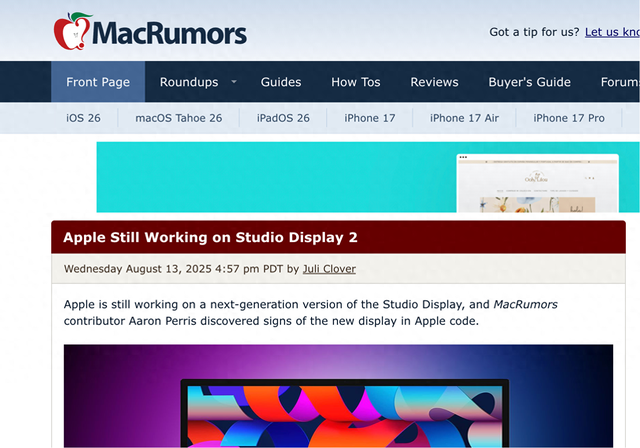Click the MacRumors apple logo

click(x=72, y=31)
